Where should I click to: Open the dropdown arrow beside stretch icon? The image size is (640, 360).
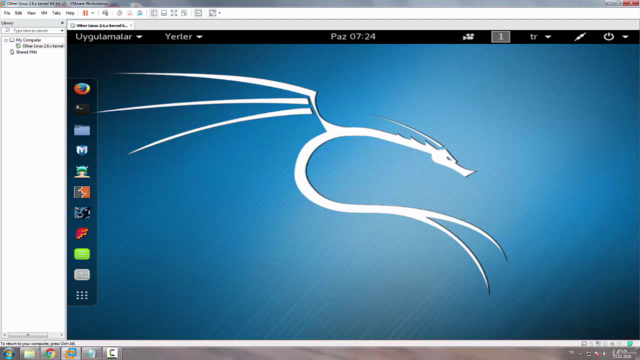(220, 13)
